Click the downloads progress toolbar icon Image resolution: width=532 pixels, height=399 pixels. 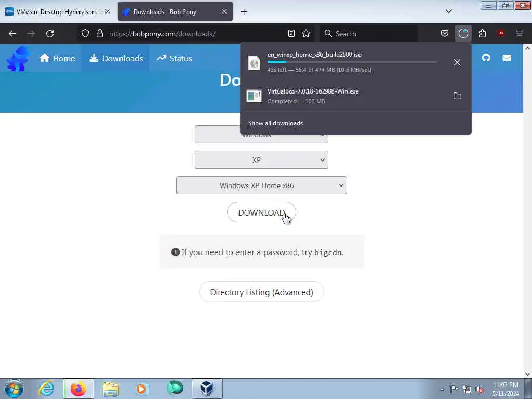(x=463, y=33)
